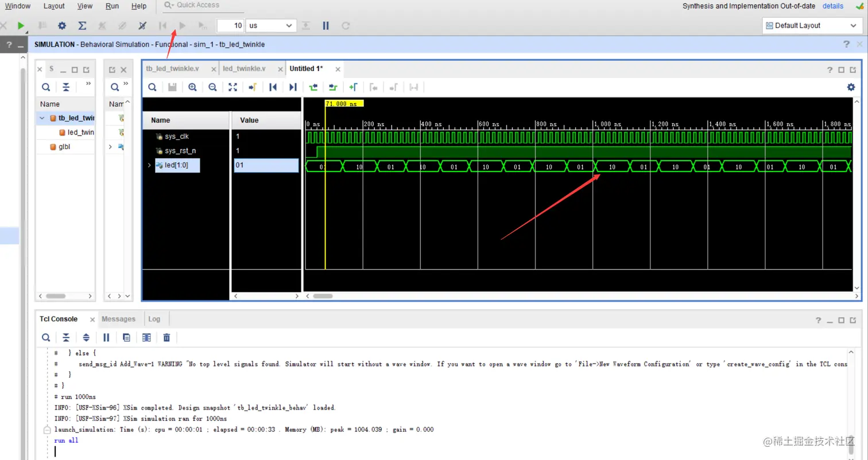The height and width of the screenshot is (460, 868).
Task: Click the Run for specified time icon
Action: click(202, 26)
